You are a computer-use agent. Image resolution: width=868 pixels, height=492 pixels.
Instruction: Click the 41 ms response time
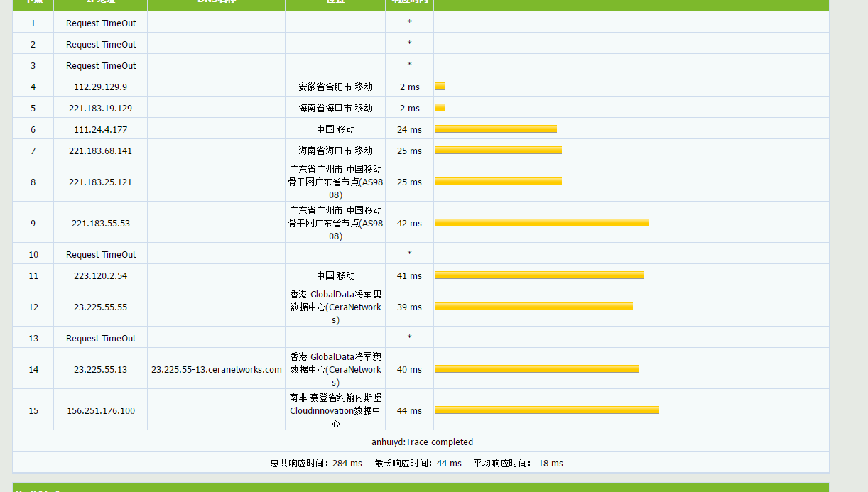coord(409,275)
